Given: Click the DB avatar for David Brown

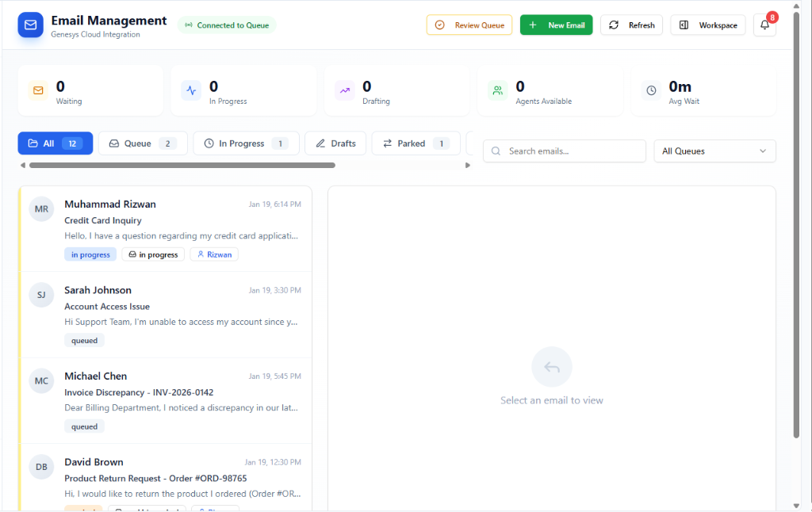Looking at the screenshot, I should tap(41, 467).
